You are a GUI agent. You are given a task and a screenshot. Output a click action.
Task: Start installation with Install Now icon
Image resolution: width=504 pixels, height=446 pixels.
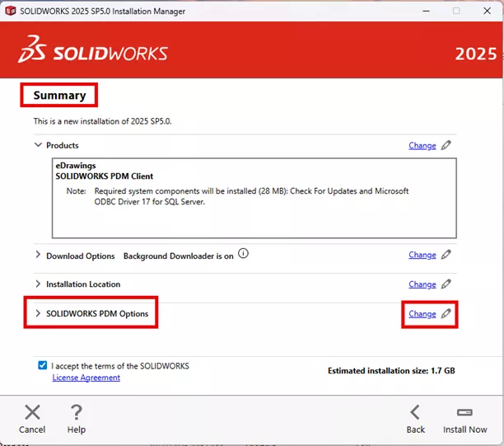pos(464,412)
